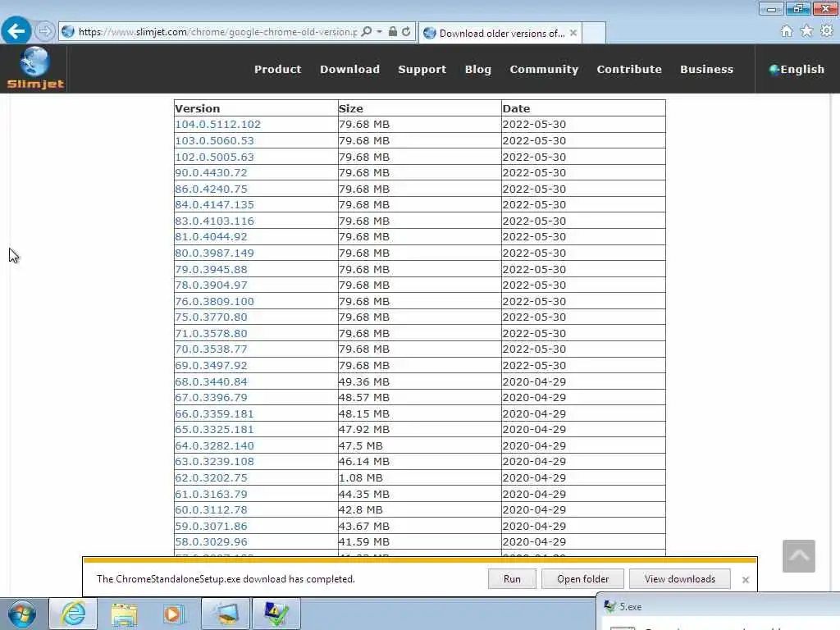The height and width of the screenshot is (630, 840).
Task: Click version link 79.0.3945.88
Action: [x=211, y=269]
